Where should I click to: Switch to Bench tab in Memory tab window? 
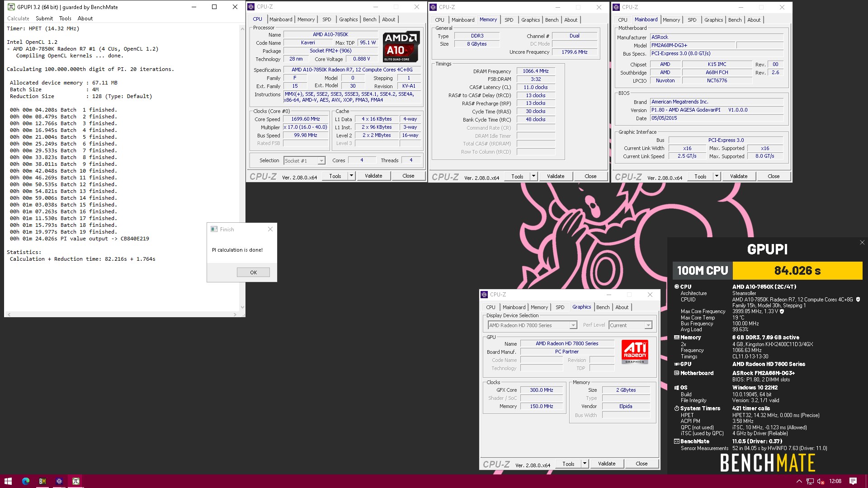point(552,20)
